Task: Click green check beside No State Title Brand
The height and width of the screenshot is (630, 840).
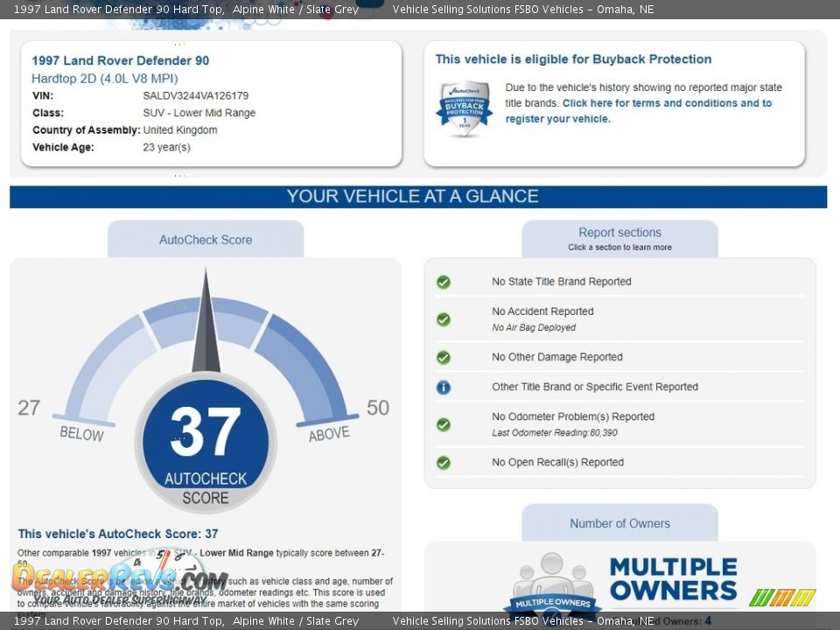Action: [x=443, y=282]
